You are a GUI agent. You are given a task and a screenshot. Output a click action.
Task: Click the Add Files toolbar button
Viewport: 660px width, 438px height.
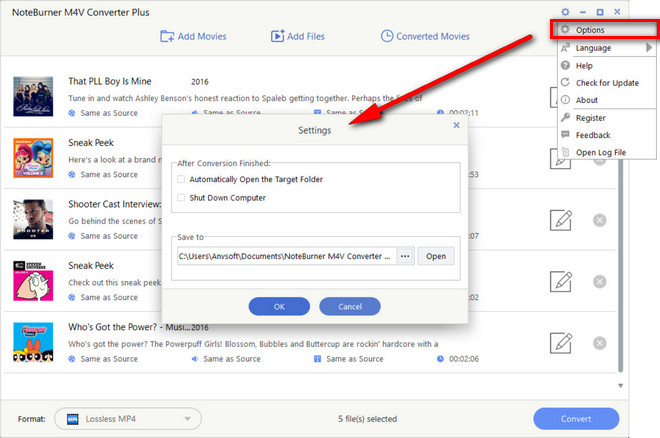[298, 36]
